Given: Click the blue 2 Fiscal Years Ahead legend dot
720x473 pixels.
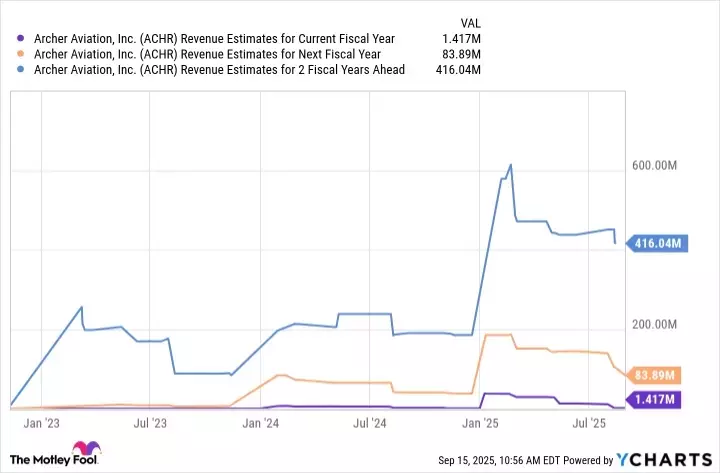Looking at the screenshot, I should click(22, 69).
